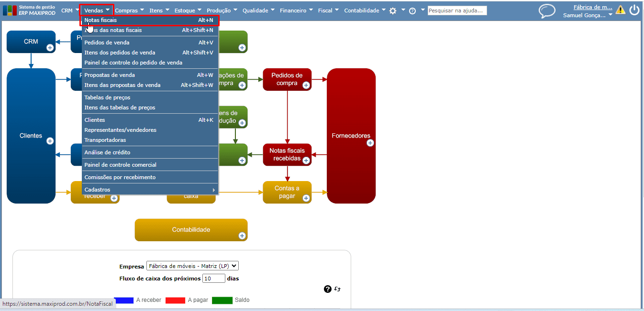
Task: Open the Financeiro menu dropdown
Action: [x=296, y=10]
